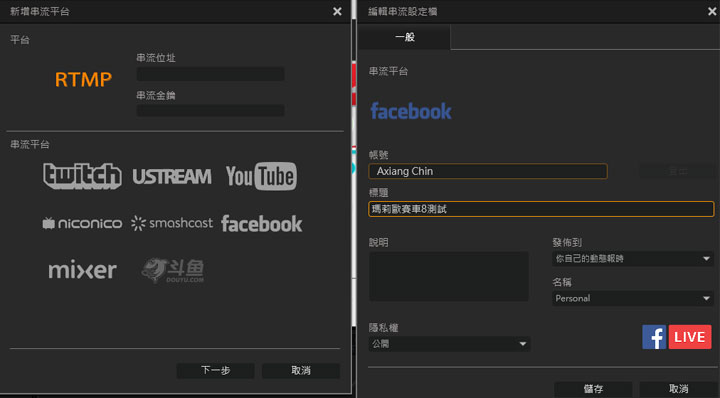Choose the facebook platform in the list

click(261, 224)
